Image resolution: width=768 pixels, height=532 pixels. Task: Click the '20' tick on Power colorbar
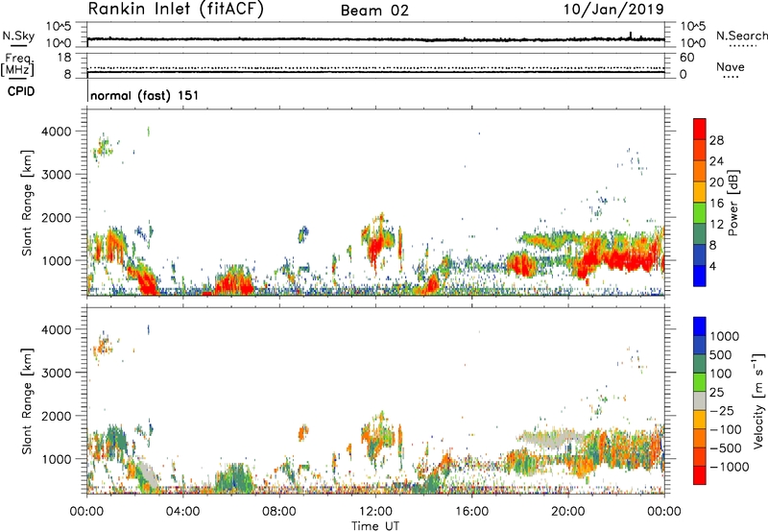point(716,182)
